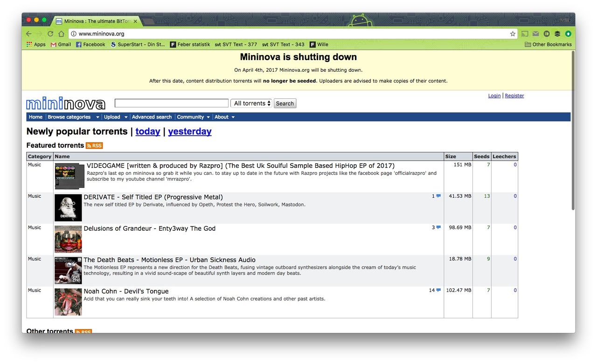Expand the Browse categories menu arrow

click(97, 117)
